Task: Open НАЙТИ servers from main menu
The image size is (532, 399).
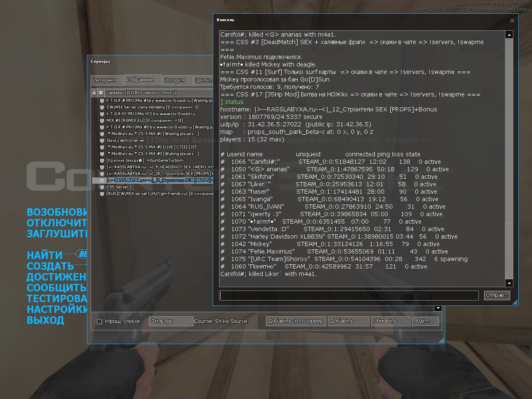Action: [x=44, y=256]
